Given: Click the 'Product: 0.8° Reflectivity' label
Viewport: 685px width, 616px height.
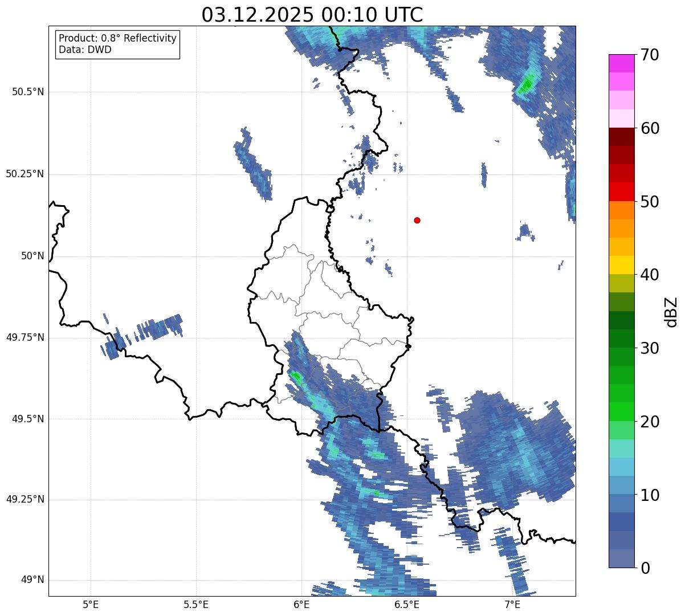Looking at the screenshot, I should point(118,38).
